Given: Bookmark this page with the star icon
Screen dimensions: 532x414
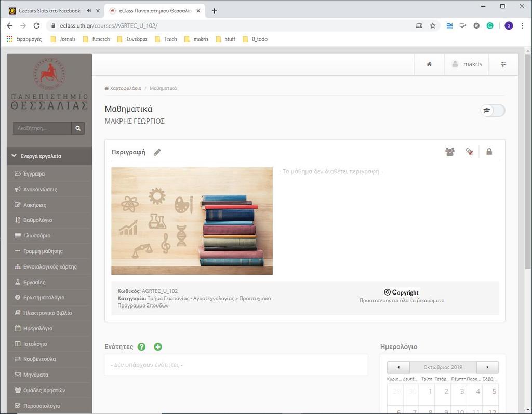Looking at the screenshot, I should pos(433,26).
